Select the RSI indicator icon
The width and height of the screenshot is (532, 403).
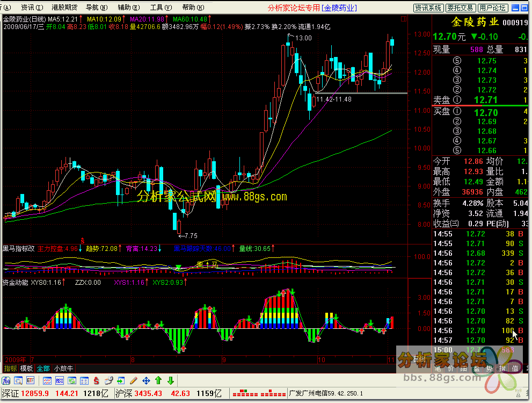[x=60, y=380]
